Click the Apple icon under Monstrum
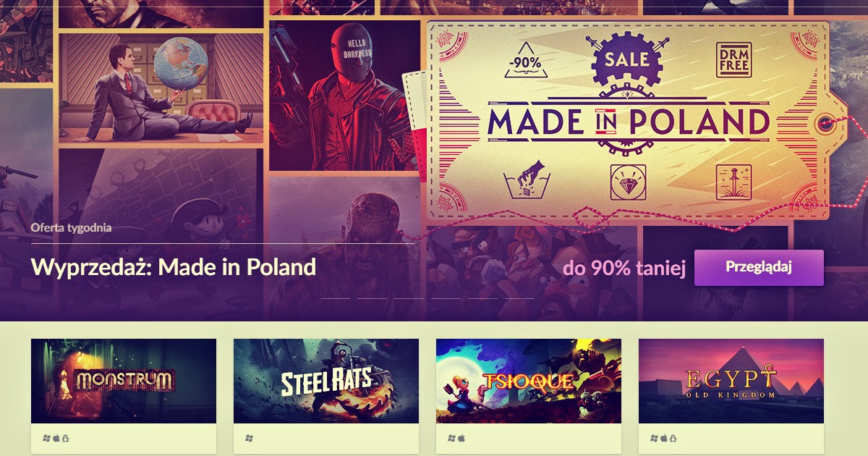Viewport: 868px width, 456px height. click(x=56, y=439)
